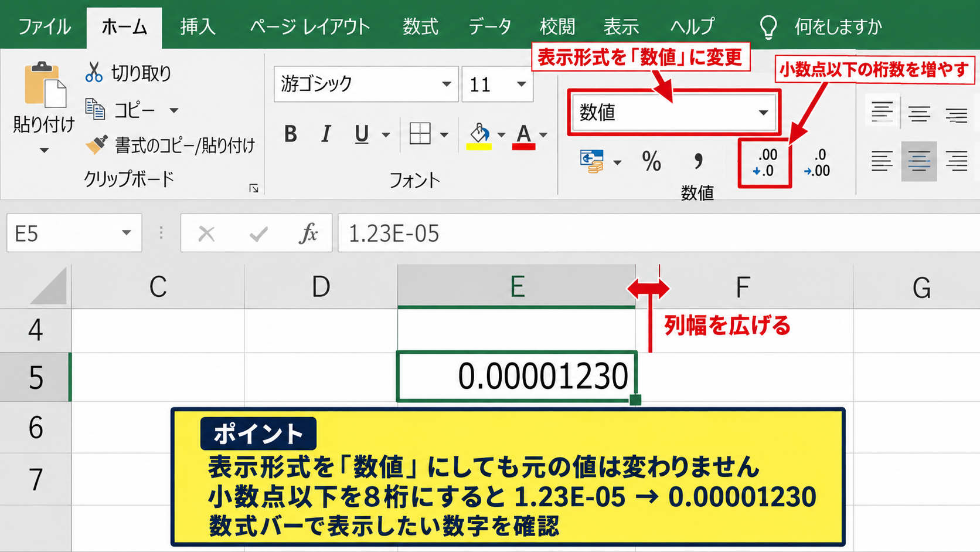Open the borders grid icon
Viewport: 980px width, 552px height.
click(420, 134)
